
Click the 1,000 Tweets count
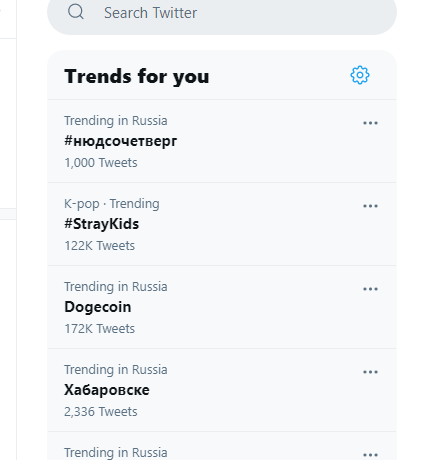101,163
